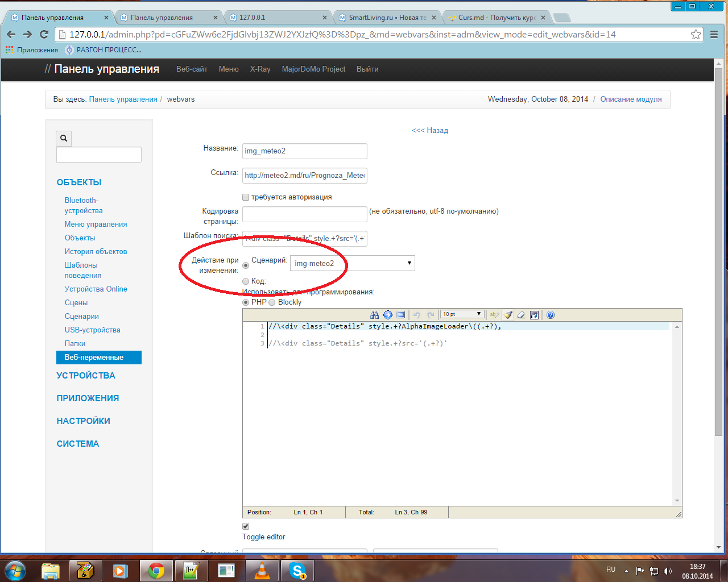This screenshot has width=728, height=582.
Task: Open the search binoculars tool in editor
Action: (374, 315)
